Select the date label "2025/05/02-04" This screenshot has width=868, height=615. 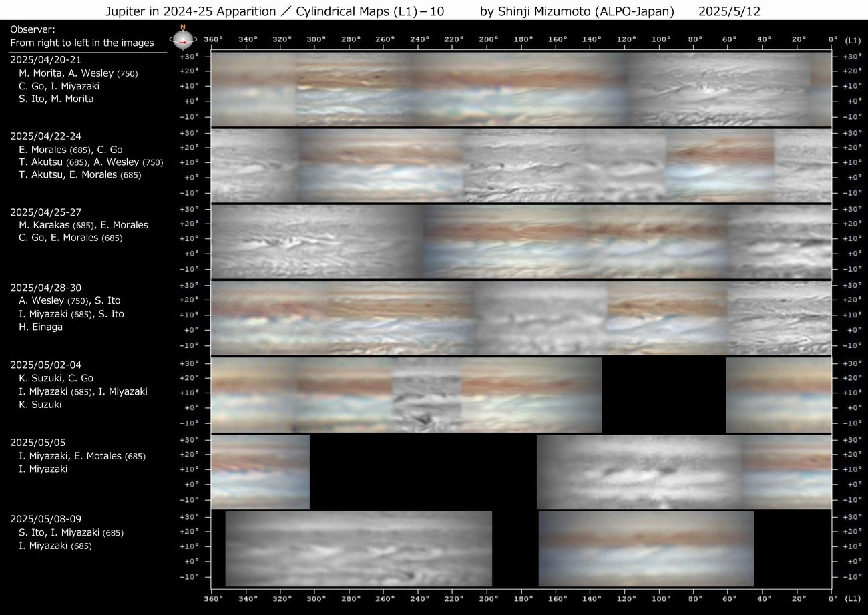pos(46,365)
